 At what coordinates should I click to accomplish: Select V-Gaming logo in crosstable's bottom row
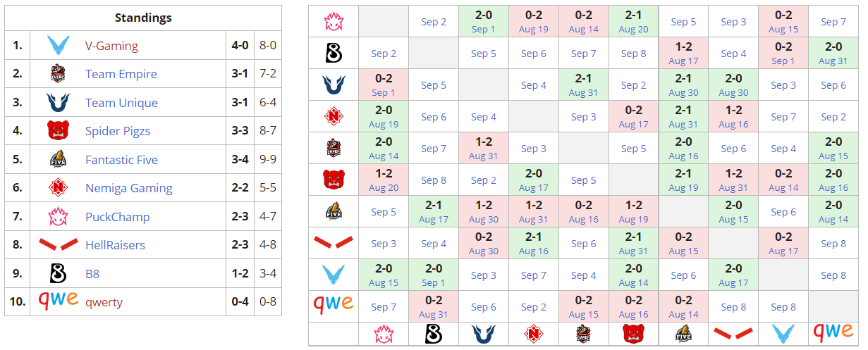783,334
